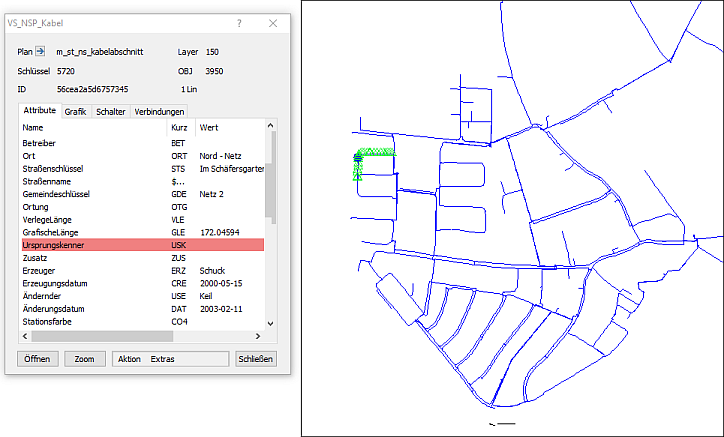Click the help question mark button
724x437 pixels.
pyautogui.click(x=239, y=22)
